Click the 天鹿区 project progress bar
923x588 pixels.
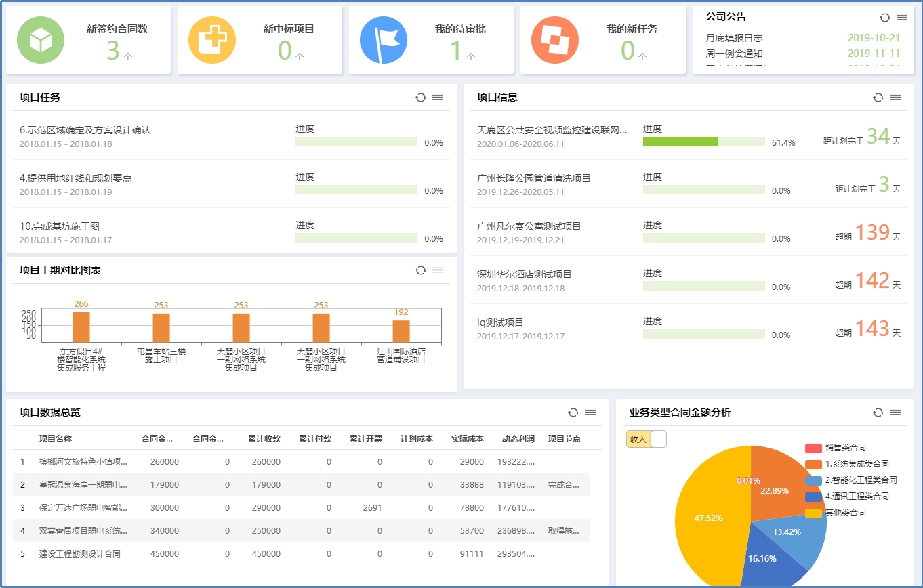703,142
